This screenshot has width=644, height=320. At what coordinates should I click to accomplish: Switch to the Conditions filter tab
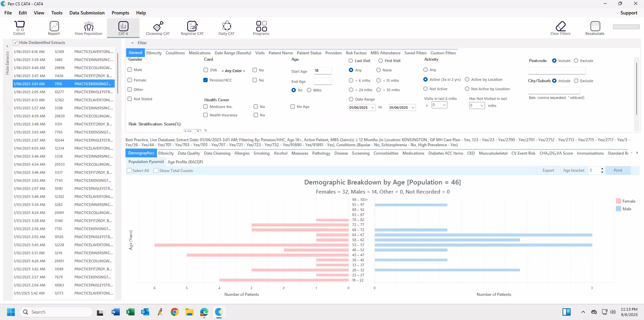coord(175,53)
